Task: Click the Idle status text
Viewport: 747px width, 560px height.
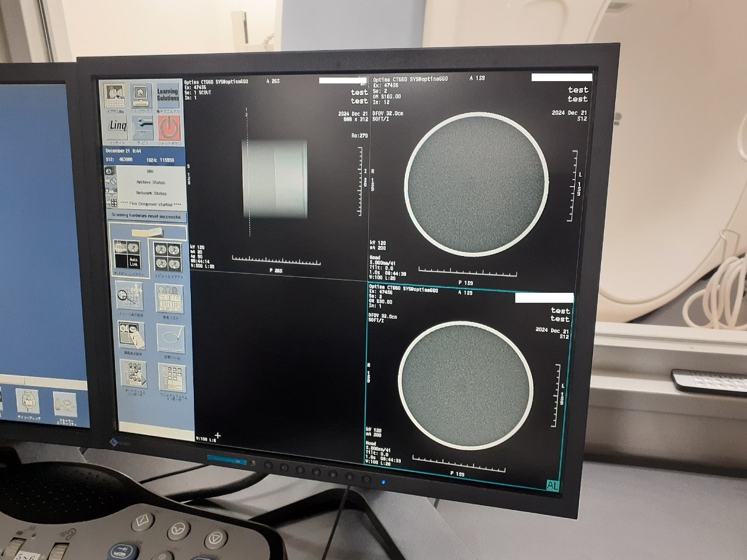Action: [150, 171]
